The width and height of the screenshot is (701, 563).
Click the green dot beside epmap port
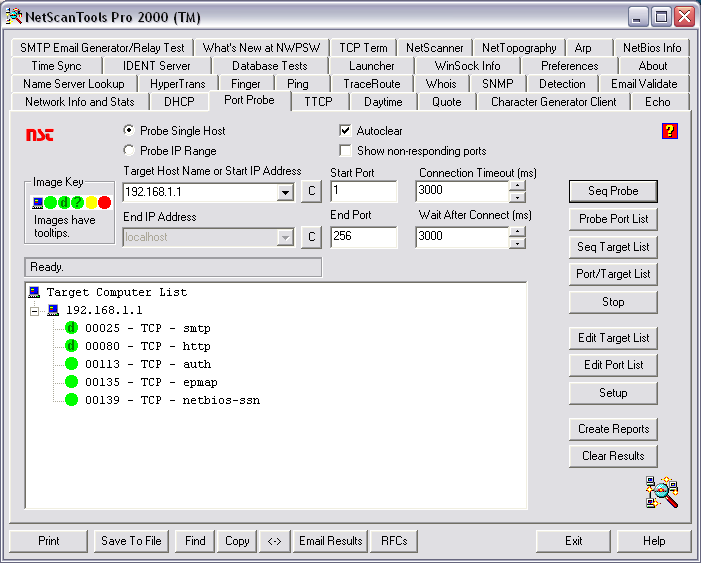tap(71, 381)
